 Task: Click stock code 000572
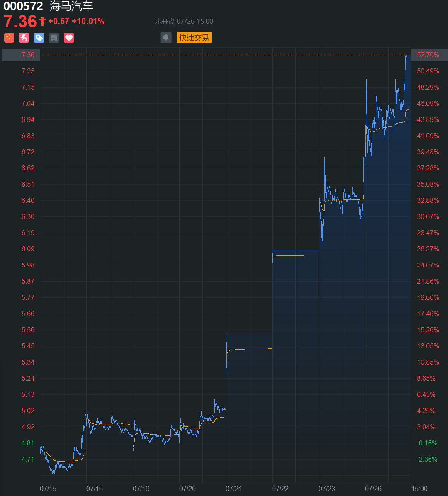[23, 6]
